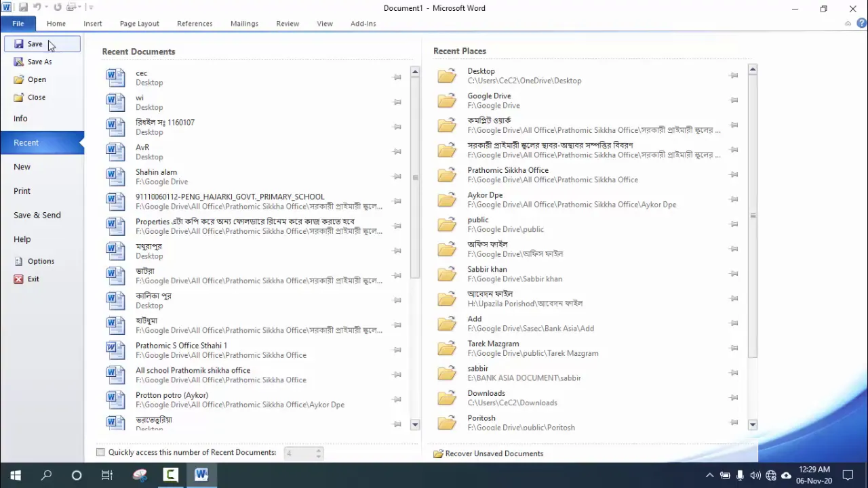Click the Desktop folder icon in Recent Places
This screenshot has width=868, height=488.
pos(446,76)
